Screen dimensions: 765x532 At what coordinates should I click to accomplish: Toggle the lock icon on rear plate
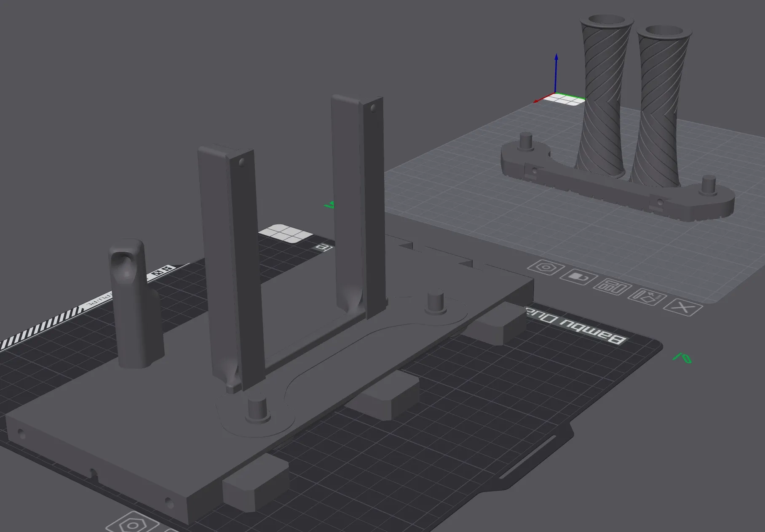(x=578, y=277)
